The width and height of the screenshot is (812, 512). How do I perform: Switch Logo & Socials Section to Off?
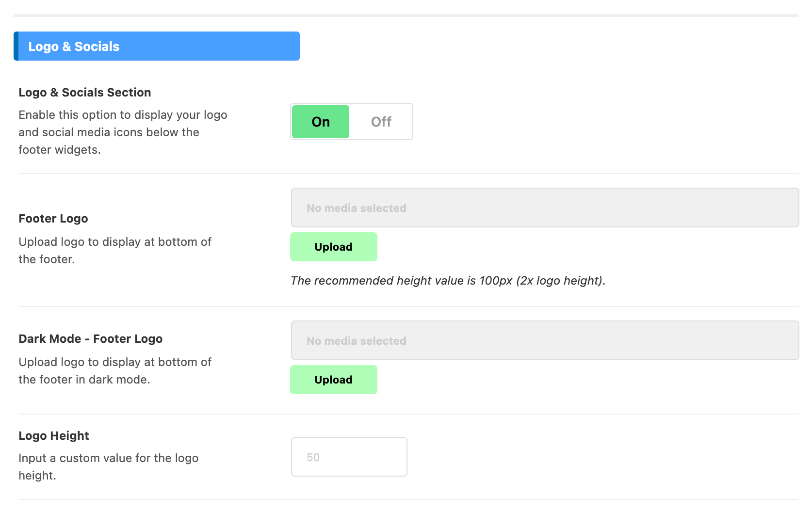pyautogui.click(x=381, y=122)
